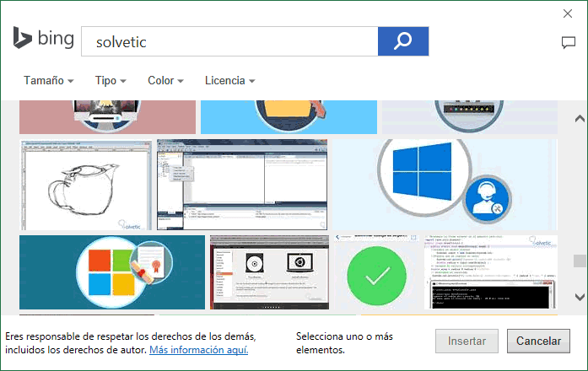Click the Bing logo
Screen dimensions: 588x371
44,38
